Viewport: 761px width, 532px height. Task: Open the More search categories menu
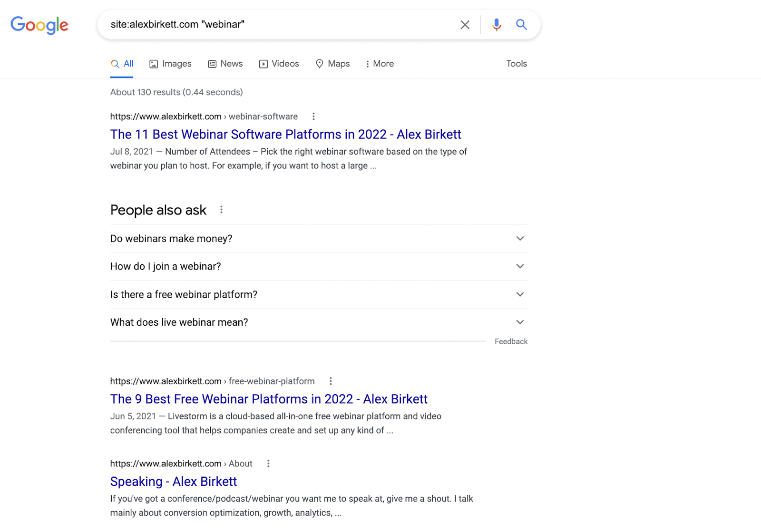[x=380, y=64]
